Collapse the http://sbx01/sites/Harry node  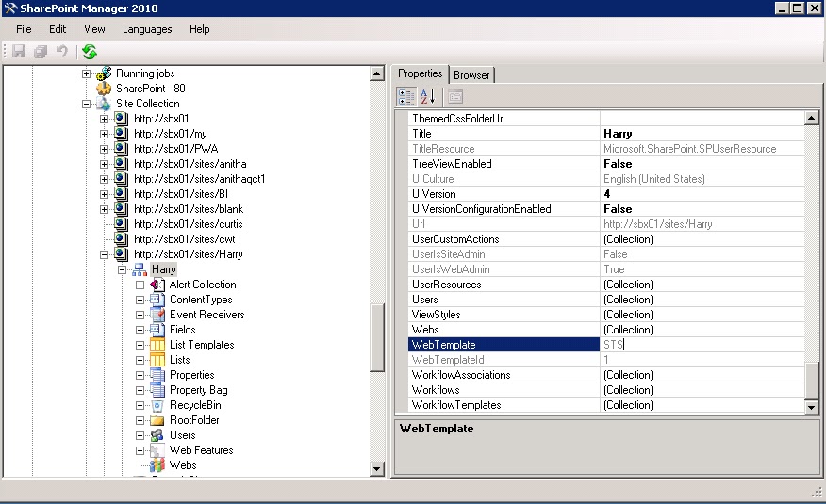105,254
